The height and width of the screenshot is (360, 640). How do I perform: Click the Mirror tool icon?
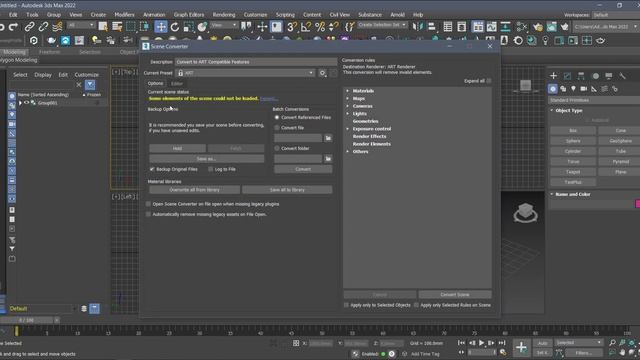pos(418,27)
